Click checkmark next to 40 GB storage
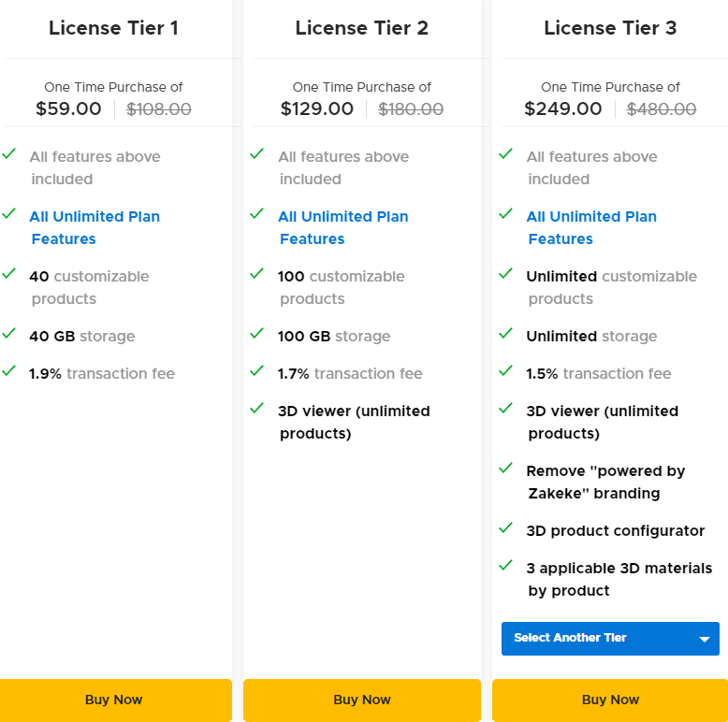 click(x=9, y=334)
